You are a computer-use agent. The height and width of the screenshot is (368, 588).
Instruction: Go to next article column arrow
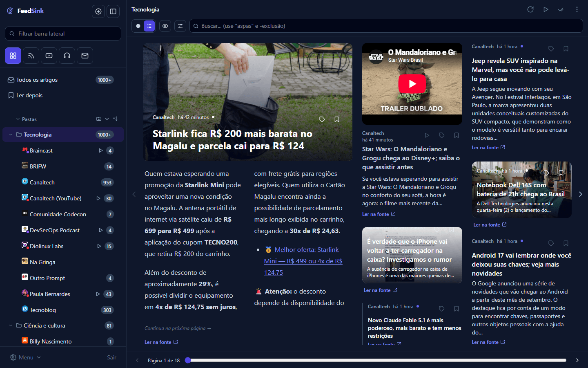(x=580, y=194)
